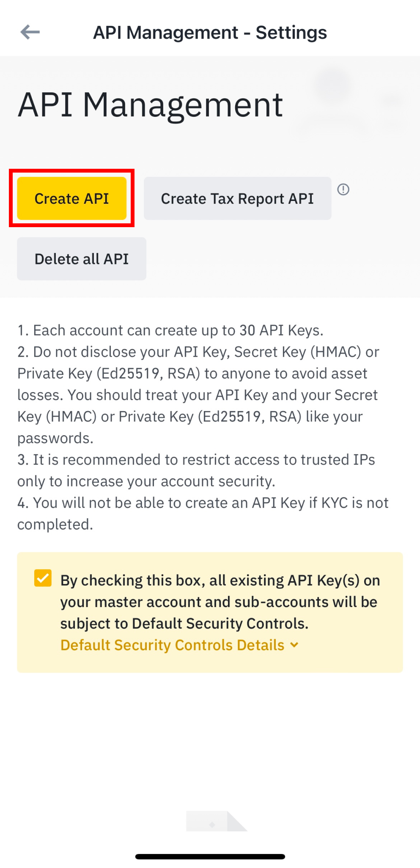The width and height of the screenshot is (420, 868).
Task: Tap the empty-state placeholder icon at bottom
Action: 216,821
